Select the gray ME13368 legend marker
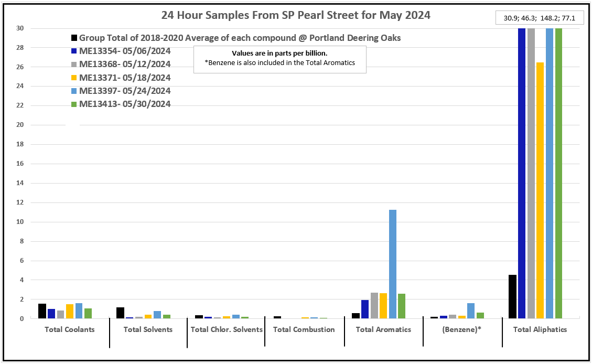 click(74, 65)
